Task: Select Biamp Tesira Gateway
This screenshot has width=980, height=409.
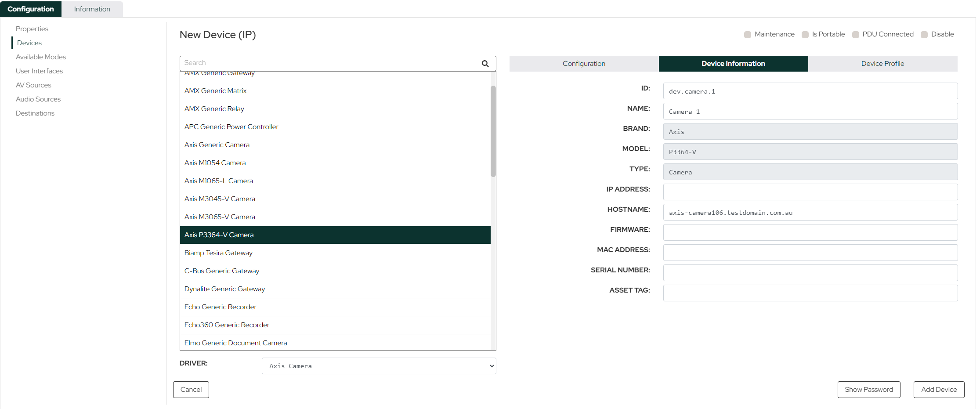Action: (335, 253)
